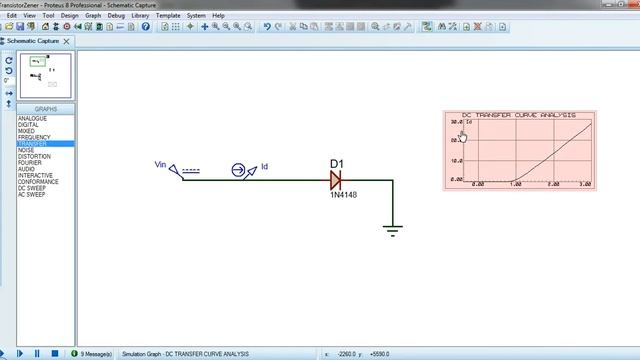The image size is (640, 360).
Task: Toggle the Wire Autorouter icon
Action: tap(427, 27)
